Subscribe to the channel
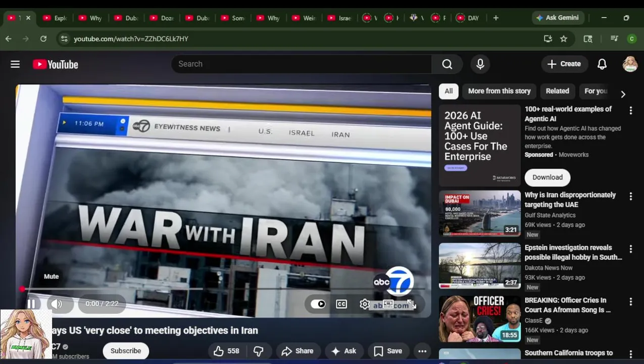The image size is (644, 364). [126, 351]
